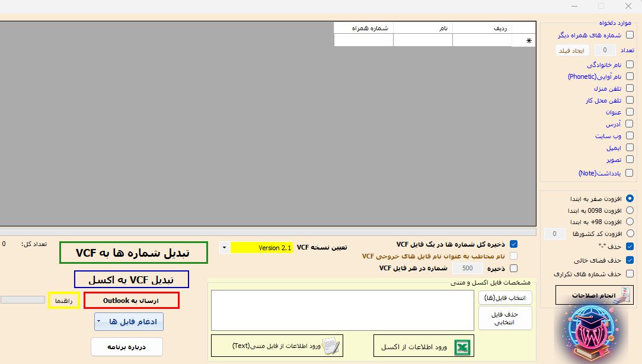Screen dimensions: 642x364
Task: Click the تبدیل VCF به اکسل button
Action: [x=131, y=280]
